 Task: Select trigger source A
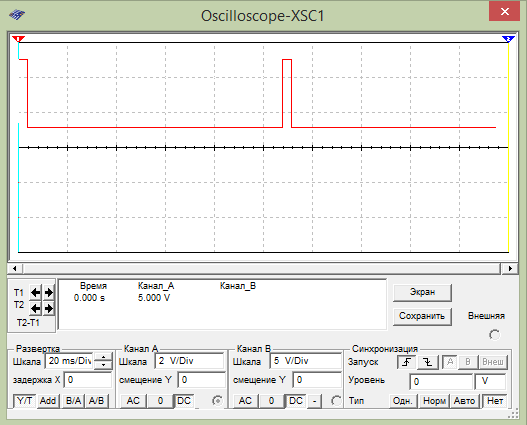coord(450,362)
